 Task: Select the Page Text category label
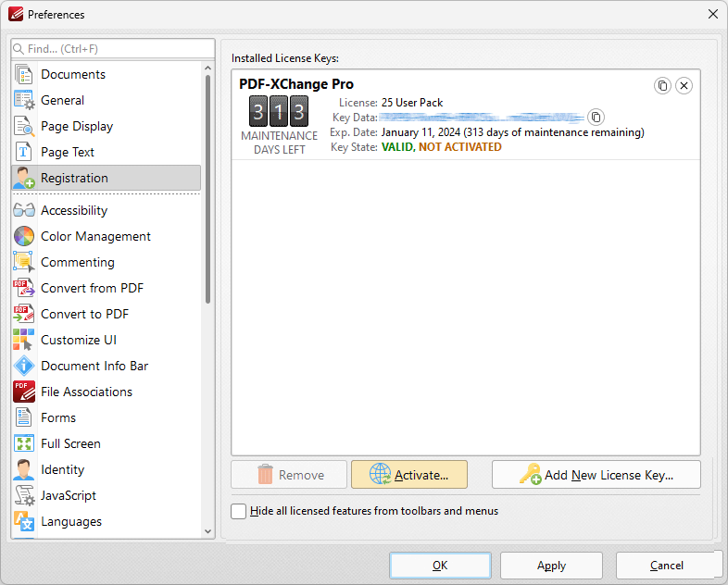68,152
